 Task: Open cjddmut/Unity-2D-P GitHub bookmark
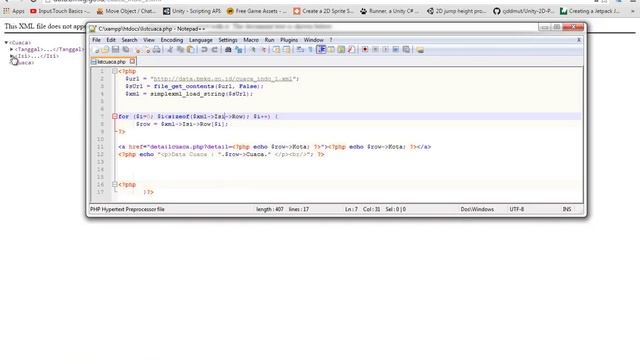(x=524, y=11)
